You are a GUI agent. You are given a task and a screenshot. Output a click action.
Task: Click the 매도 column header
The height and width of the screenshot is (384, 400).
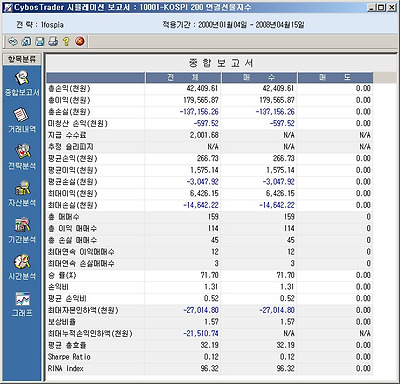(x=335, y=78)
